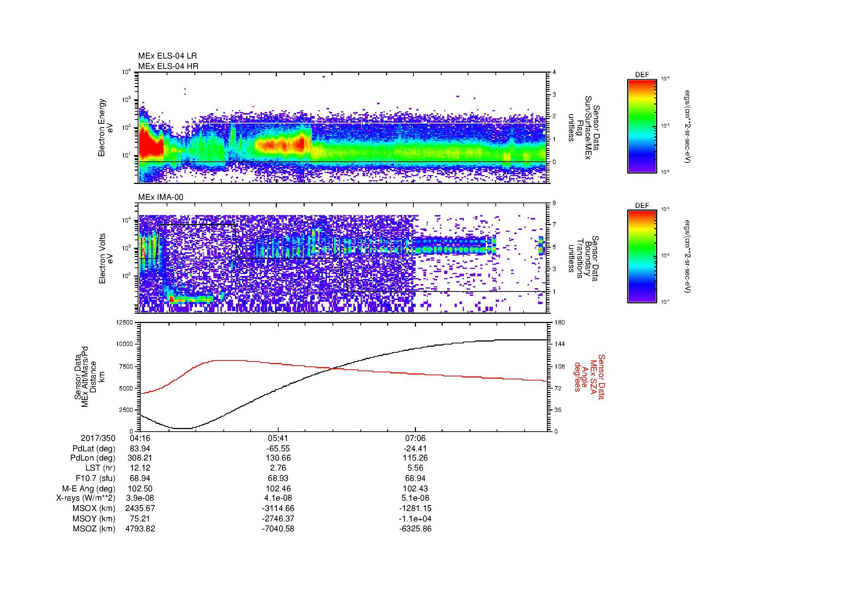Click the PdLat value '-65.55'
Image resolution: width=868 pixels, height=613 pixels.
(278, 449)
